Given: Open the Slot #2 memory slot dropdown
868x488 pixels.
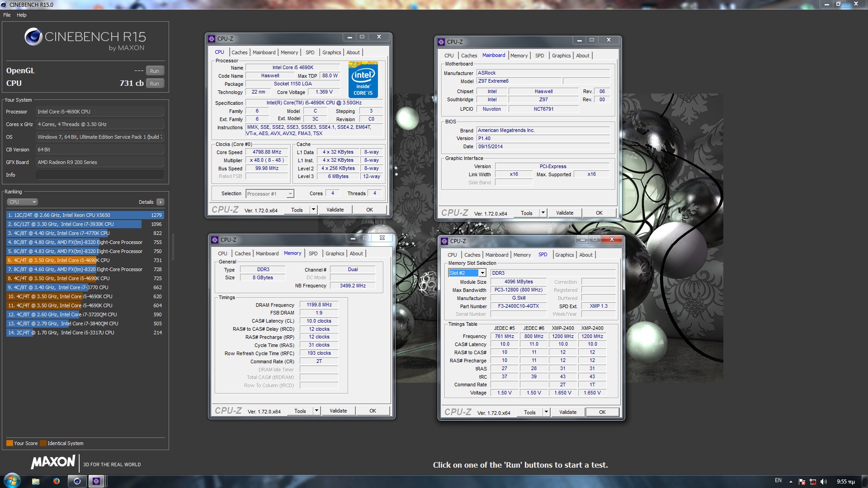Looking at the screenshot, I should click(x=467, y=273).
